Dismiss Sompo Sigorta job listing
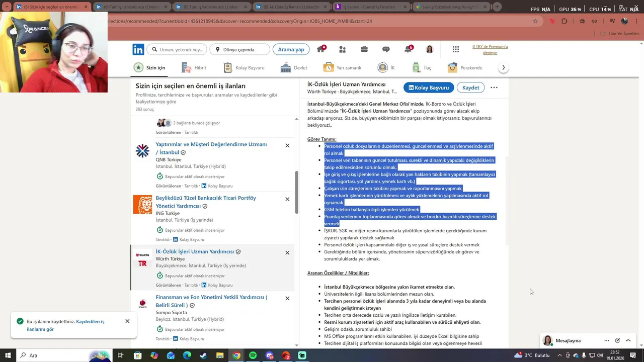The height and width of the screenshot is (362, 644). [x=287, y=298]
